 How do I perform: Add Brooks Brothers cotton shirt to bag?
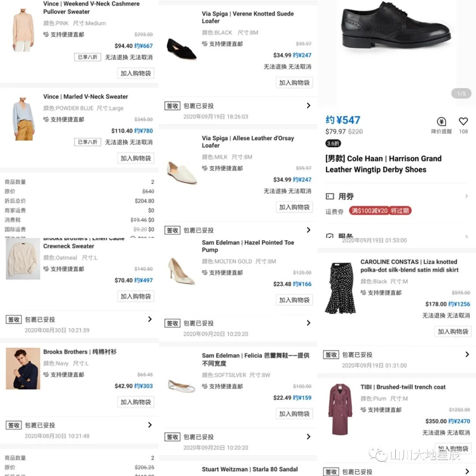136,402
